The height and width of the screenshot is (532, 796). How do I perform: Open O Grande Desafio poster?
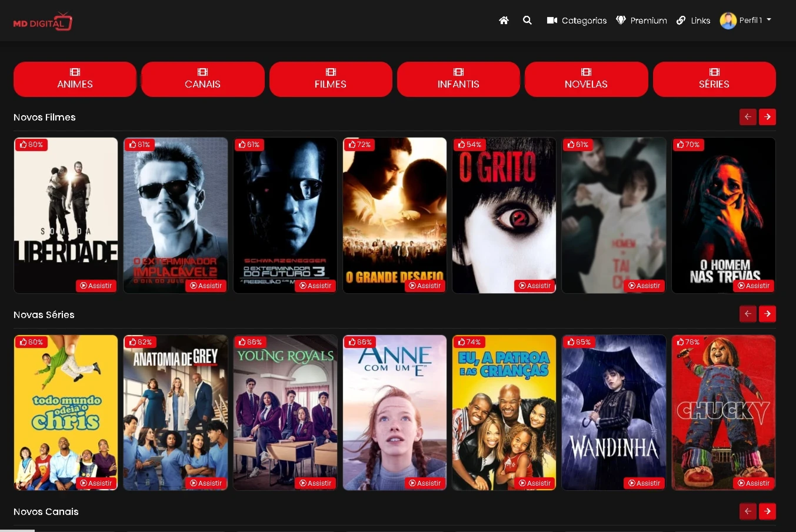coord(395,215)
